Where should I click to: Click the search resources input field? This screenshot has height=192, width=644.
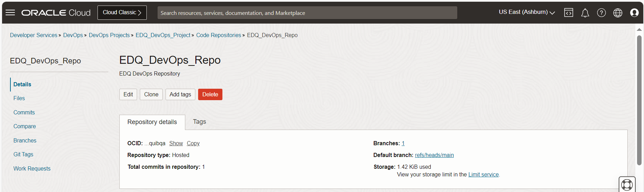pos(307,13)
